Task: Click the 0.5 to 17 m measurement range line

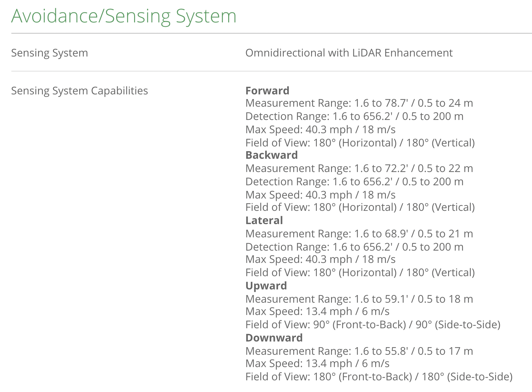Action: click(359, 351)
